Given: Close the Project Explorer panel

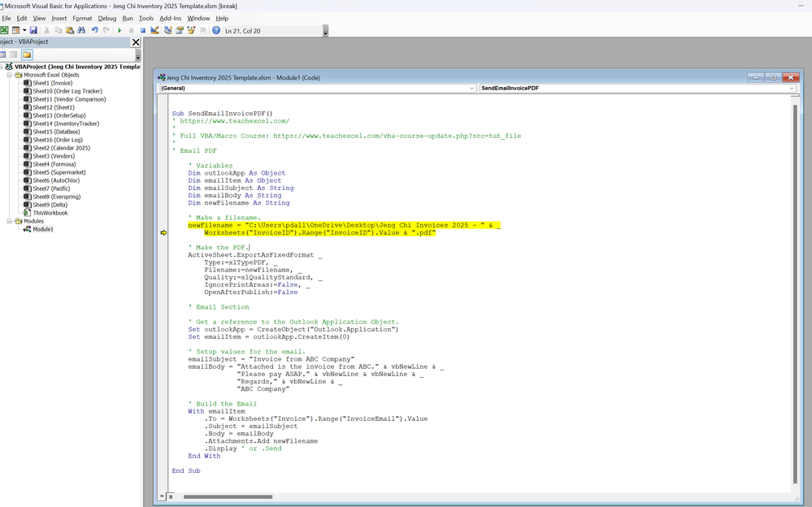Looking at the screenshot, I should coord(136,42).
